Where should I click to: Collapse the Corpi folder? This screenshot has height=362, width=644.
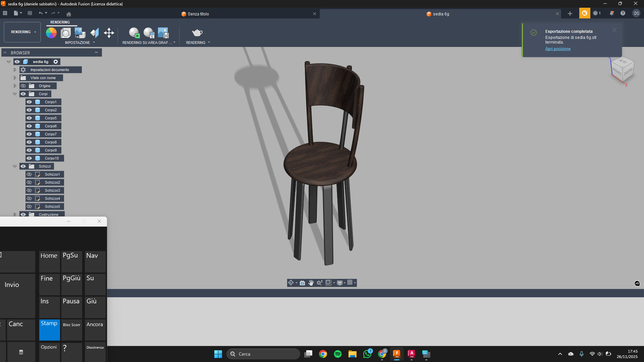click(x=15, y=94)
